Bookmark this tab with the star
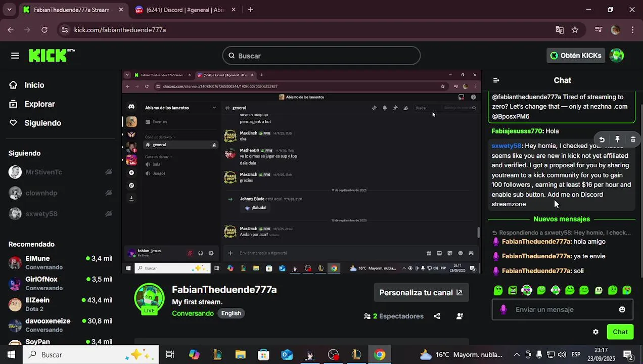The image size is (643, 364). click(x=575, y=30)
